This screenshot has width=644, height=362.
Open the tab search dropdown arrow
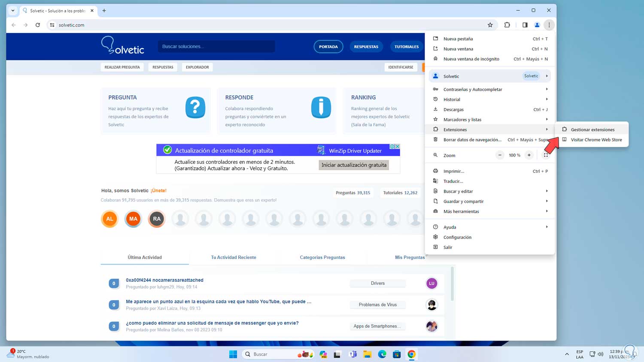click(13, 10)
